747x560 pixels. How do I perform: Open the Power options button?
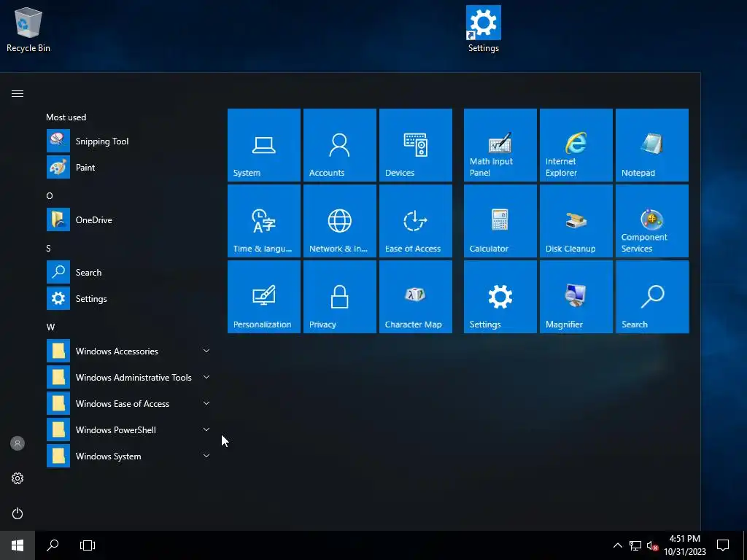18,513
